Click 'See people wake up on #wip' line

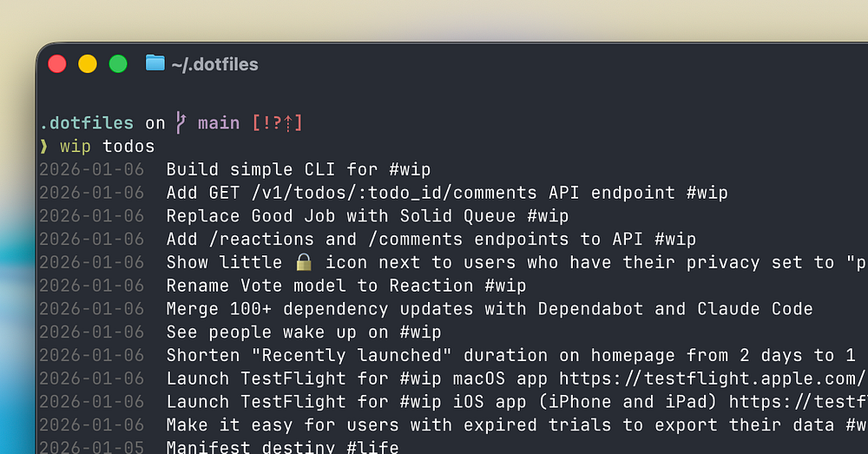304,332
